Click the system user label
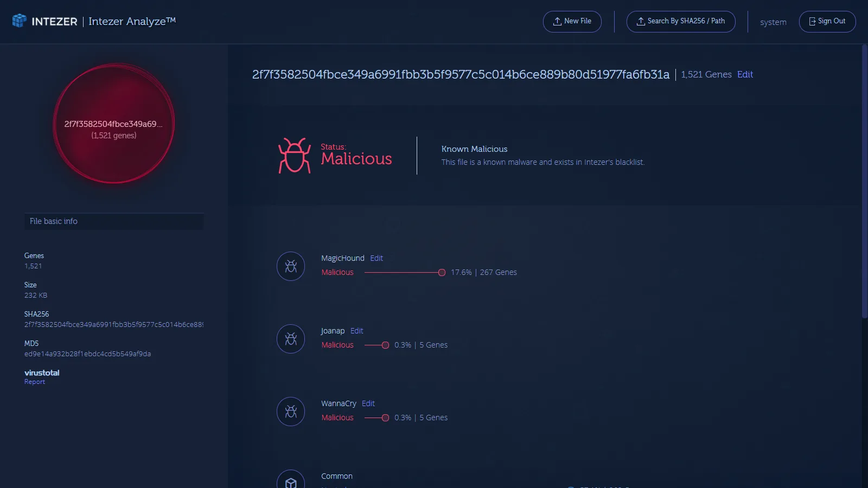The width and height of the screenshot is (868, 488). point(773,22)
